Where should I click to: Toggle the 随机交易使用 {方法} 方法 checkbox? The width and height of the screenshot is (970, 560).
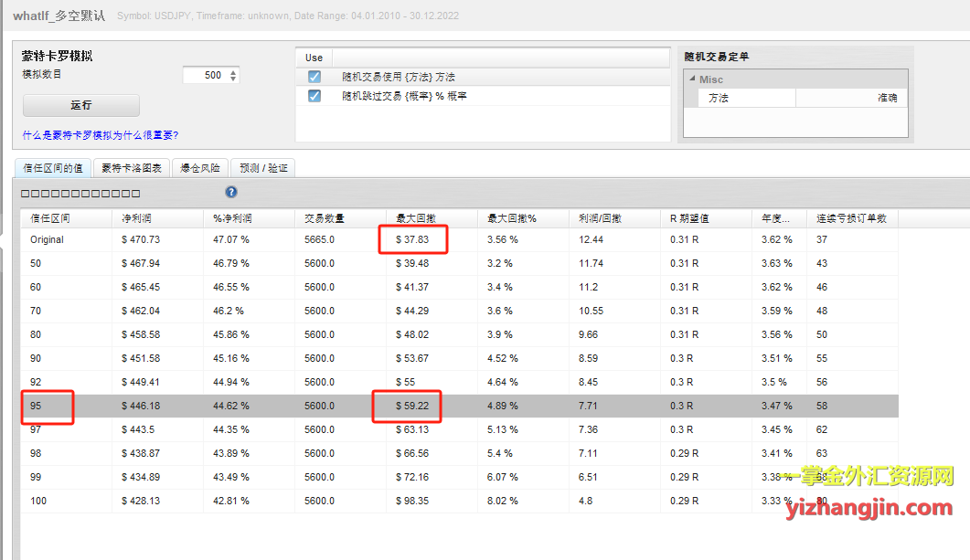[314, 77]
